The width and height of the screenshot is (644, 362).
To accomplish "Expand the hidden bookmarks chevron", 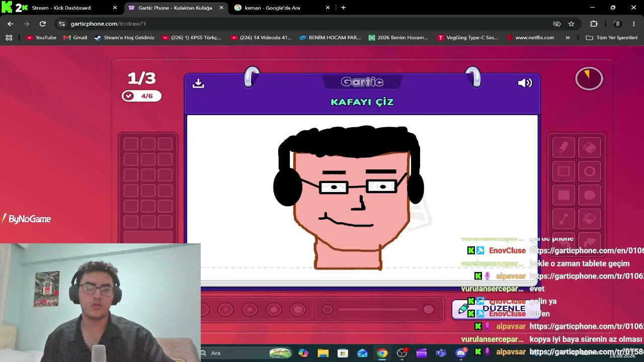I will (568, 38).
